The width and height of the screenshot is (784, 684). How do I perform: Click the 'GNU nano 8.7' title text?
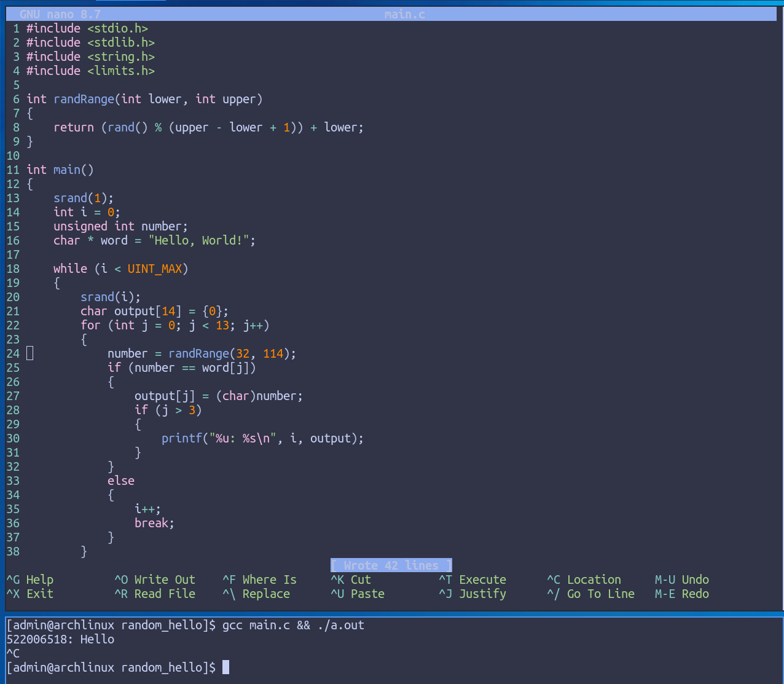coord(60,14)
